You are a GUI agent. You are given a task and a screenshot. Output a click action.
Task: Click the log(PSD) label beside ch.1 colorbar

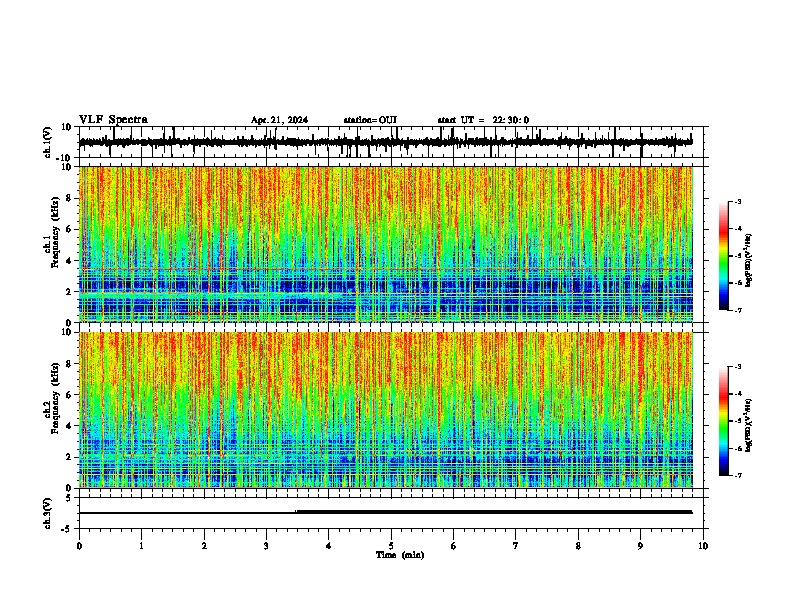[748, 261]
